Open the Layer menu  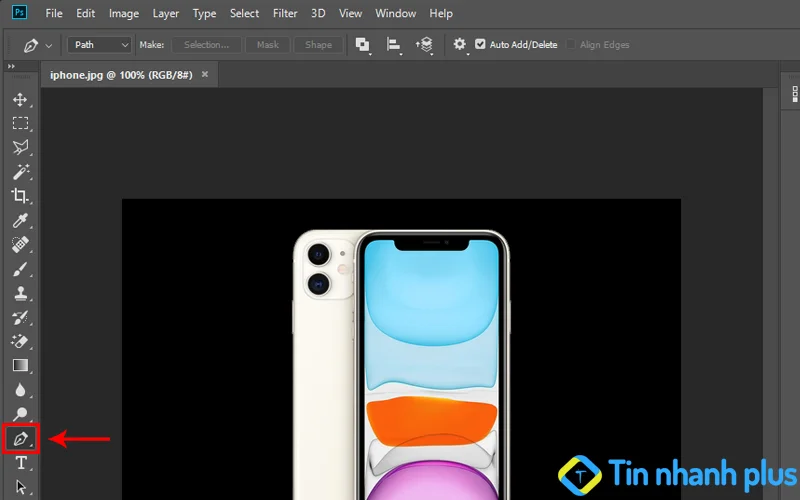coord(166,14)
